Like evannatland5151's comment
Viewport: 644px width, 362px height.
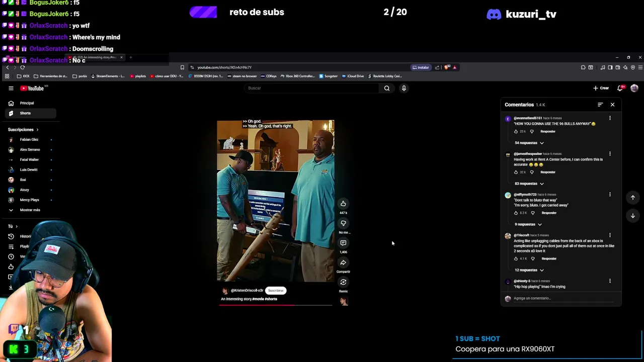(x=516, y=132)
